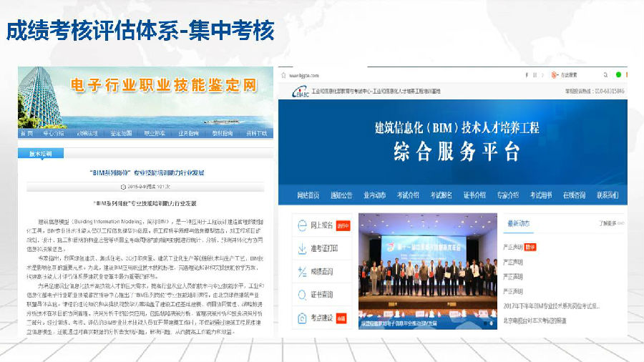Open 政策法规 on left site menu
Image resolution: width=644 pixels, height=362 pixels.
pyautogui.click(x=87, y=133)
